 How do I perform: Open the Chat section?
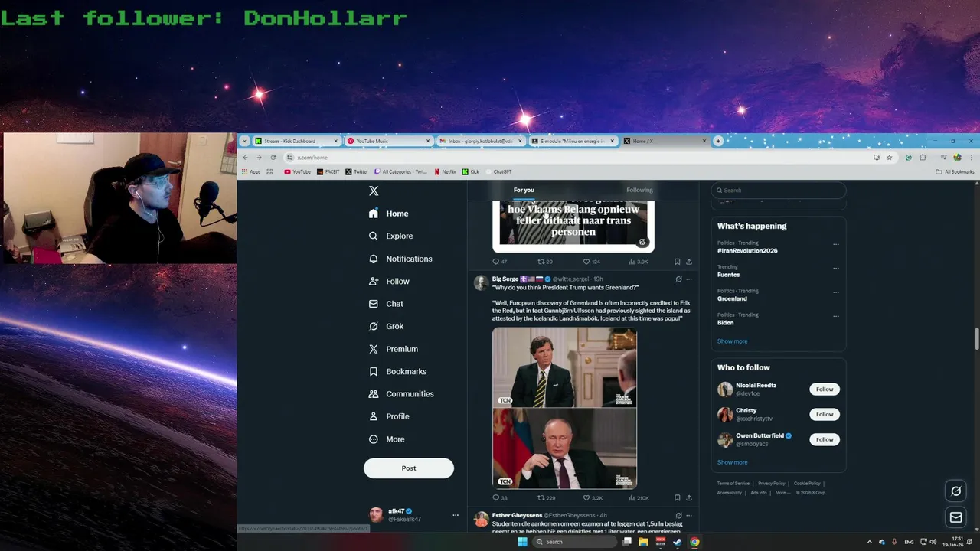click(386, 304)
